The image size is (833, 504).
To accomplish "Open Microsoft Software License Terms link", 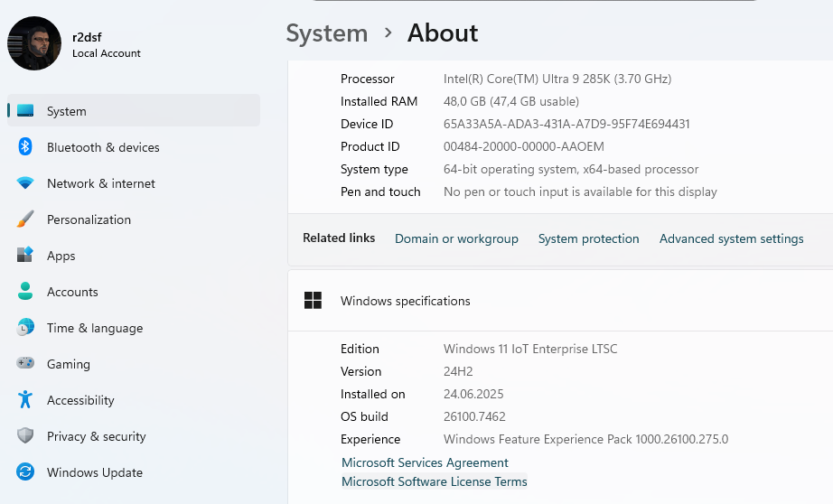I will (434, 481).
